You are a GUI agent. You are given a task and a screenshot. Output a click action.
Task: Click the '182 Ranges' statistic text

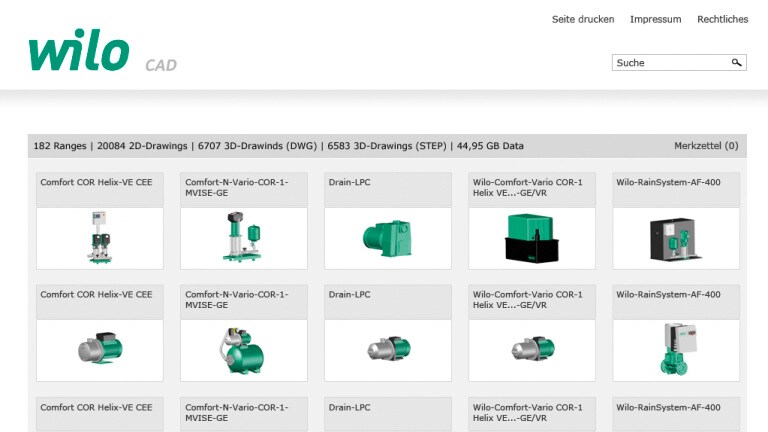pyautogui.click(x=60, y=146)
